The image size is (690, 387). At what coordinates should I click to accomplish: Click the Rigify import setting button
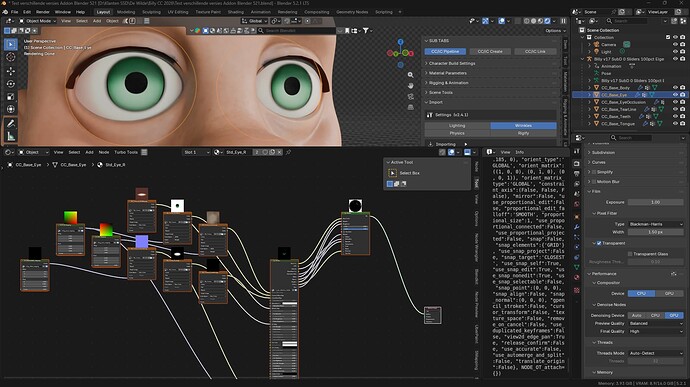click(x=523, y=133)
